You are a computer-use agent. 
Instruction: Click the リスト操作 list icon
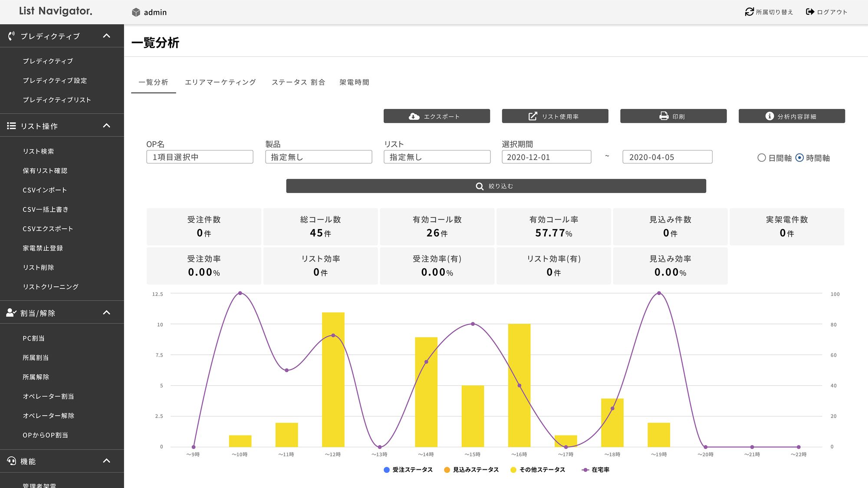pyautogui.click(x=11, y=126)
